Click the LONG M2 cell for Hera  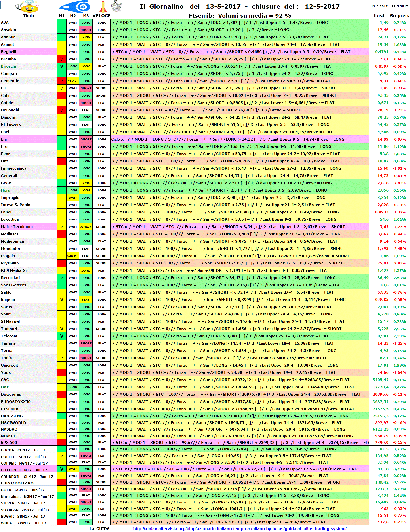point(73,190)
